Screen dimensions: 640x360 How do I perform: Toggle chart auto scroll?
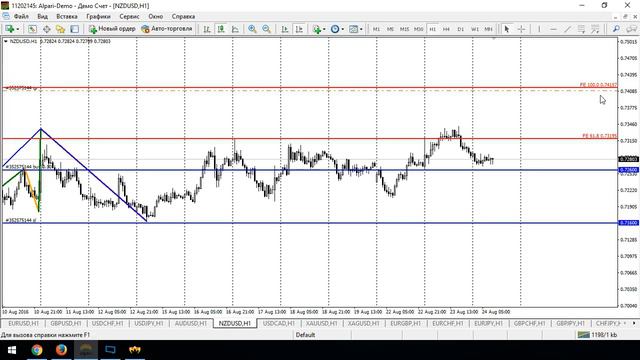285,29
